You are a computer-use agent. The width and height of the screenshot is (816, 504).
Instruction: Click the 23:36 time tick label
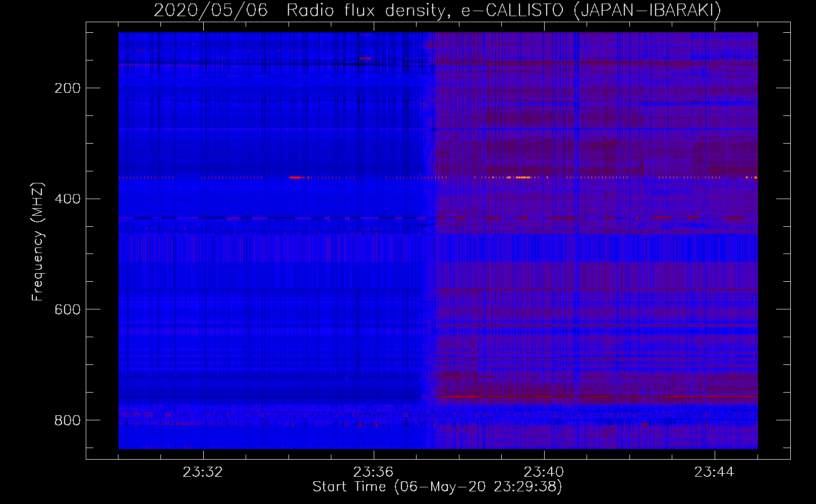[373, 472]
